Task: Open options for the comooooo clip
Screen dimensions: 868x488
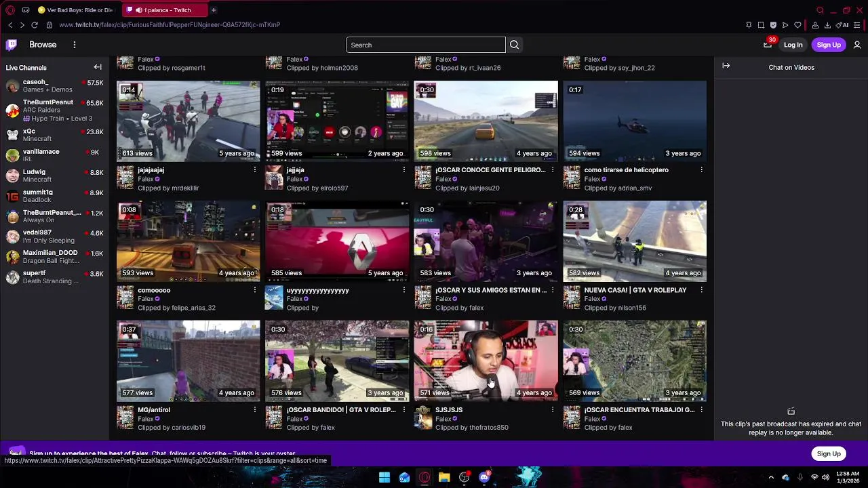Action: pos(255,290)
